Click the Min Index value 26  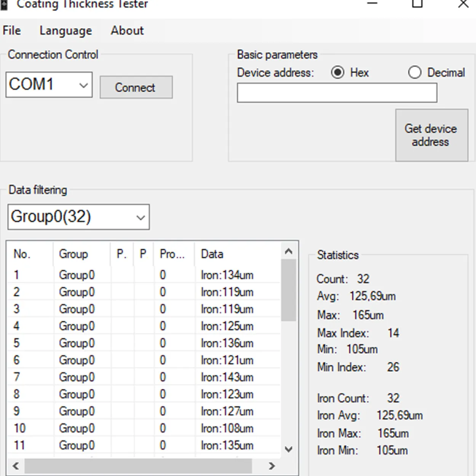(393, 367)
